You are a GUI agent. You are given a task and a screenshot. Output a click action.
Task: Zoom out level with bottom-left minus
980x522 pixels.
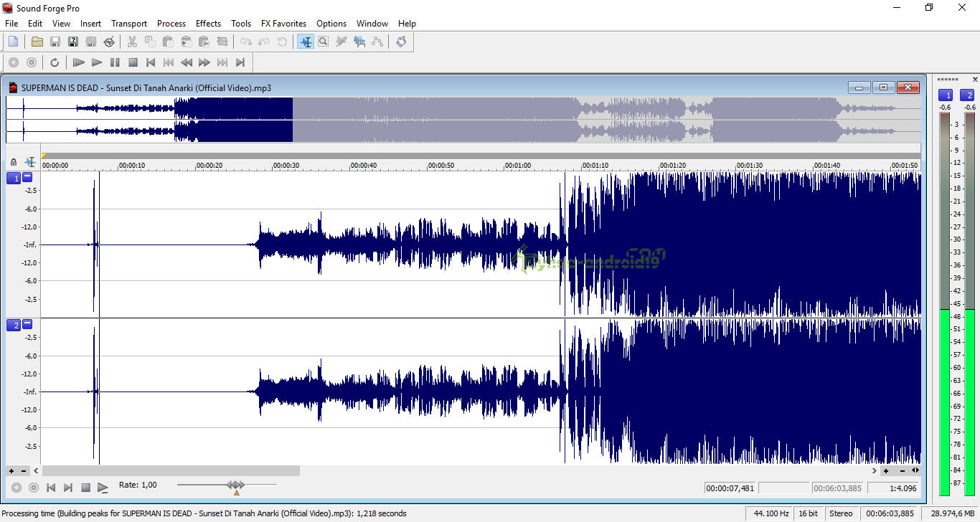click(24, 471)
